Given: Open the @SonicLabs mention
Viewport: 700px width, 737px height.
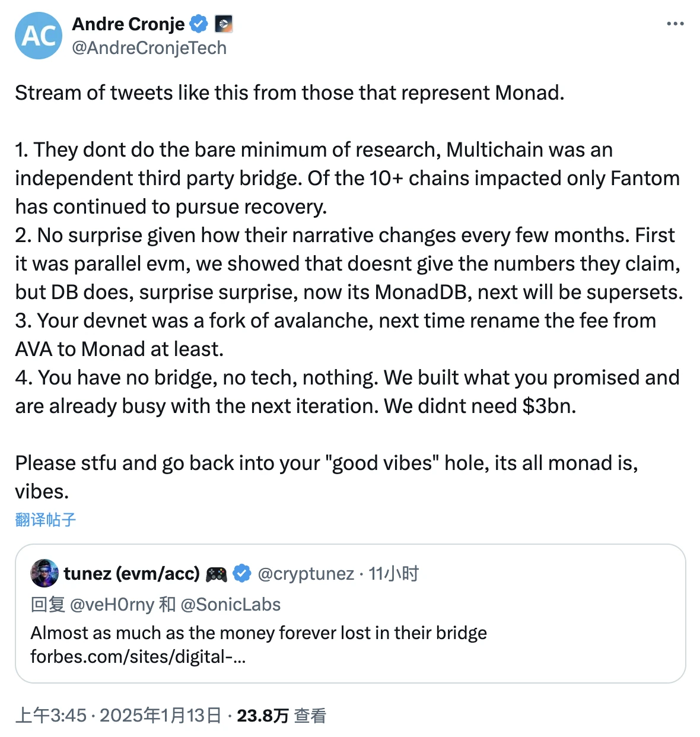Looking at the screenshot, I should [x=230, y=605].
